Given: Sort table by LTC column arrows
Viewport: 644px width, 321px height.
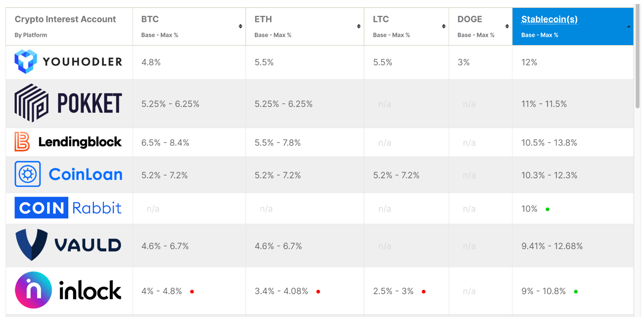Looking at the screenshot, I should click(x=444, y=26).
